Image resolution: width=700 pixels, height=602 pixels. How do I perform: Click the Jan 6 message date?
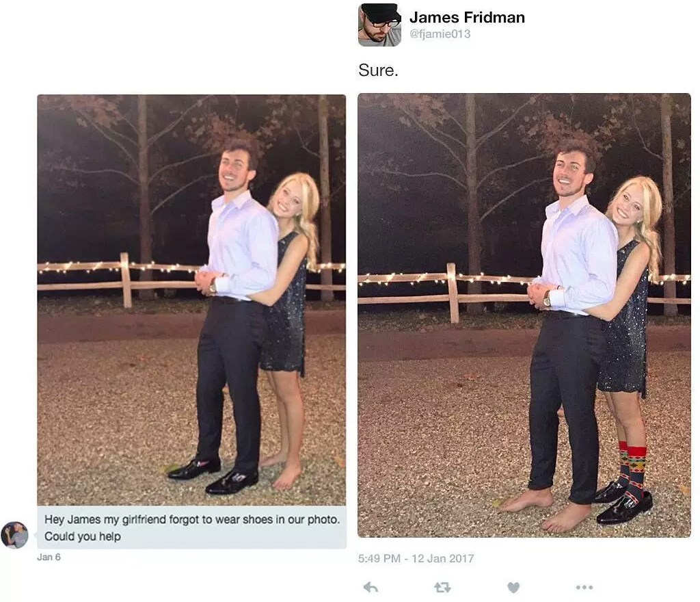point(49,557)
